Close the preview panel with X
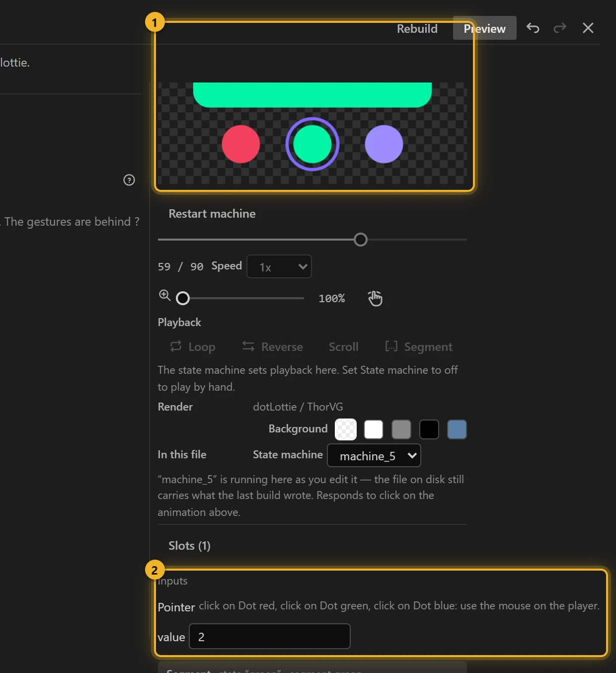616x673 pixels. [588, 28]
